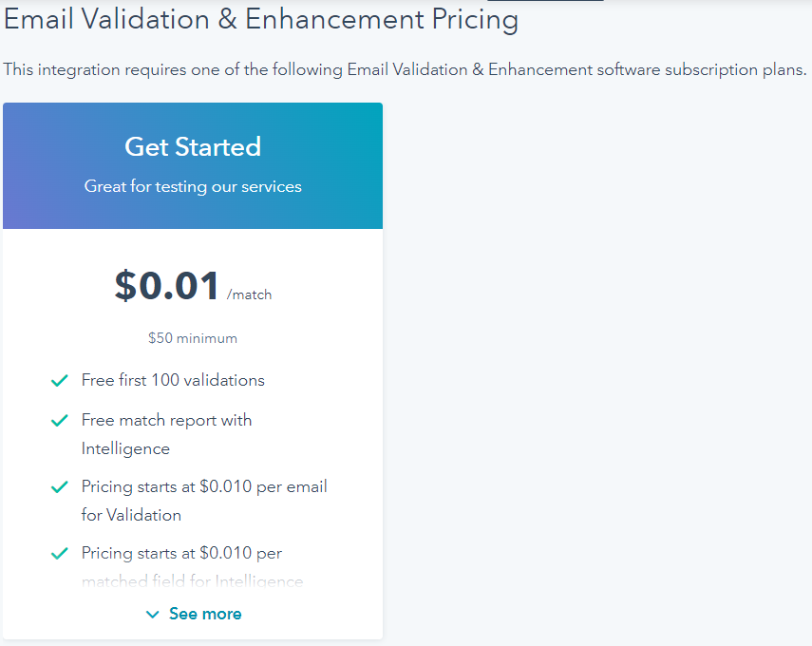Click the Free match report with feature line
This screenshot has height=646, width=812.
[x=166, y=420]
